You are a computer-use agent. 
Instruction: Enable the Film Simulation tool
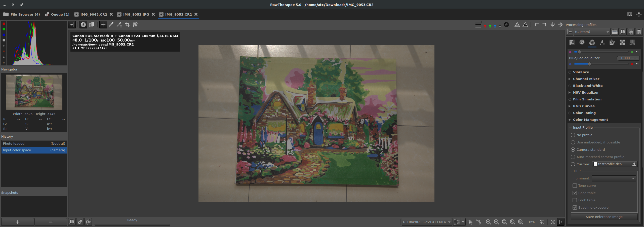pyautogui.click(x=570, y=99)
